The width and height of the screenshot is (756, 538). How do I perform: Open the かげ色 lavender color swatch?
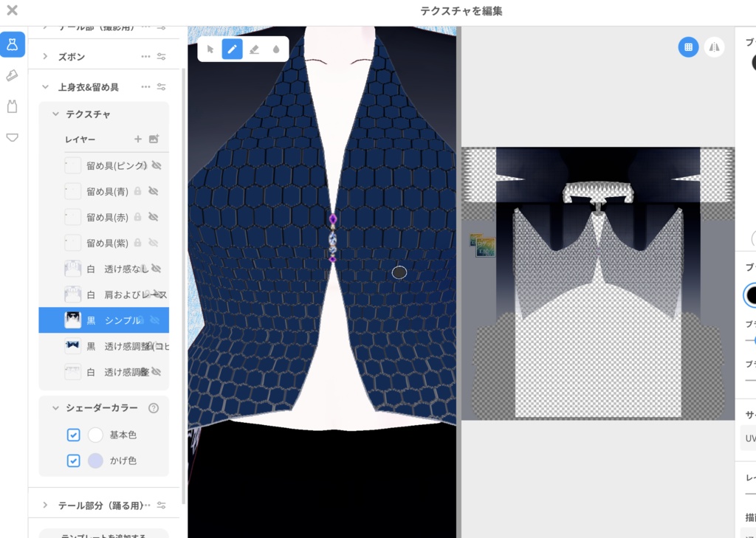[x=95, y=461]
